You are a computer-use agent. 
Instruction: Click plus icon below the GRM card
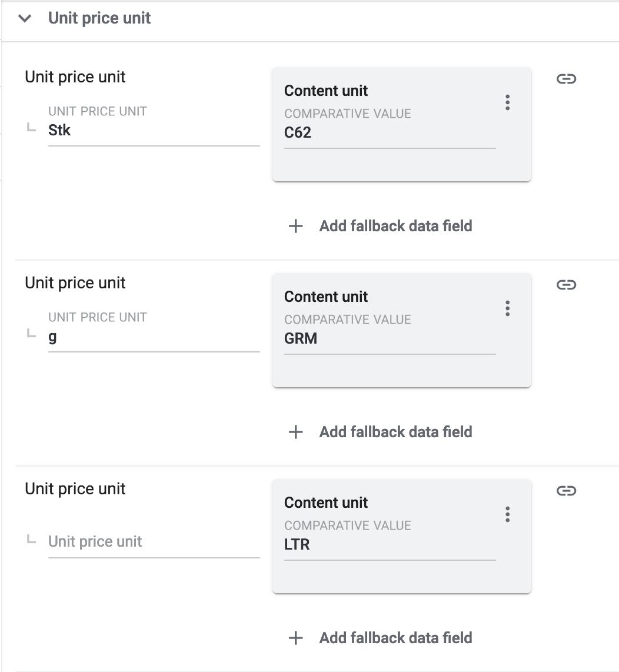click(x=296, y=432)
